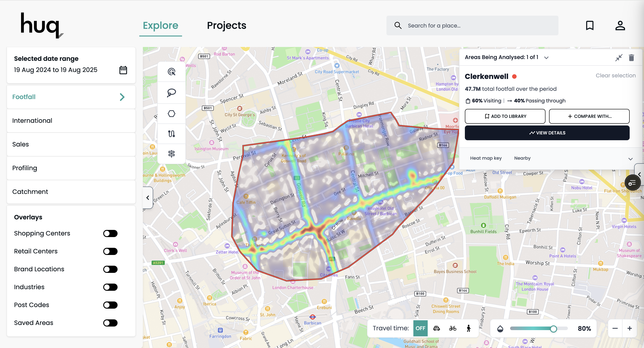Adjust the heatmap opacity slider
Image resolution: width=644 pixels, height=348 pixels.
[553, 329]
